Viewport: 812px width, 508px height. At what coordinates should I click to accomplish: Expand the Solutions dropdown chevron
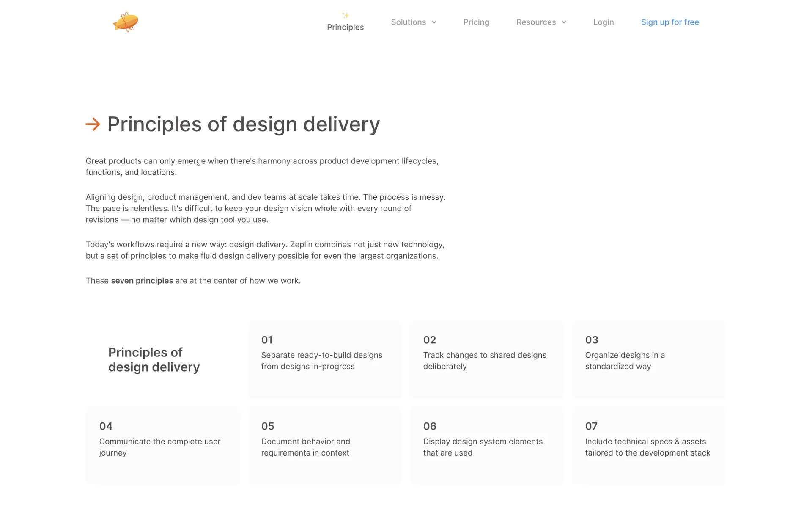(434, 22)
